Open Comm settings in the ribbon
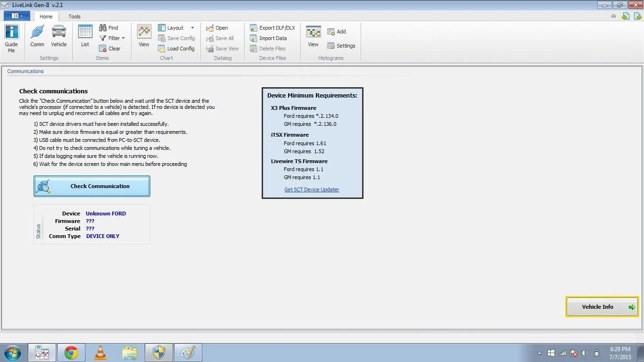 (37, 36)
